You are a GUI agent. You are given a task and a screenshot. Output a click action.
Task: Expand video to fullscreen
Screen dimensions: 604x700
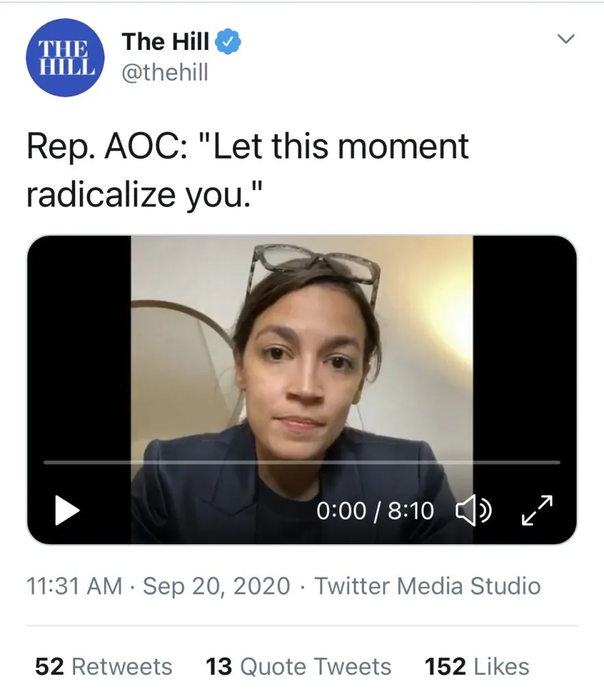tap(537, 511)
